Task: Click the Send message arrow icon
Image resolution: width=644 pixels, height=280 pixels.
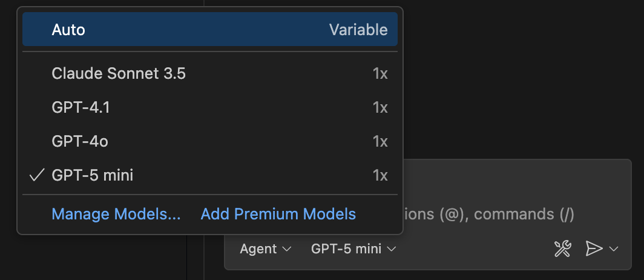Action: [x=594, y=248]
